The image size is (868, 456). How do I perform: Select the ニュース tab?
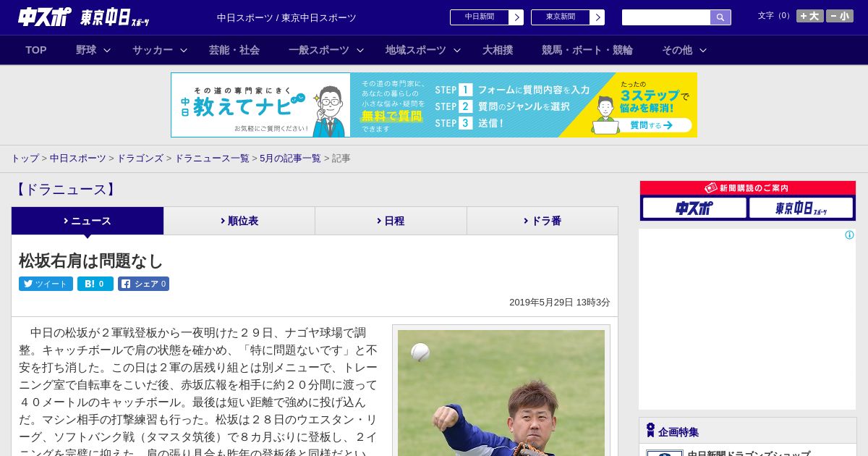[x=88, y=221]
